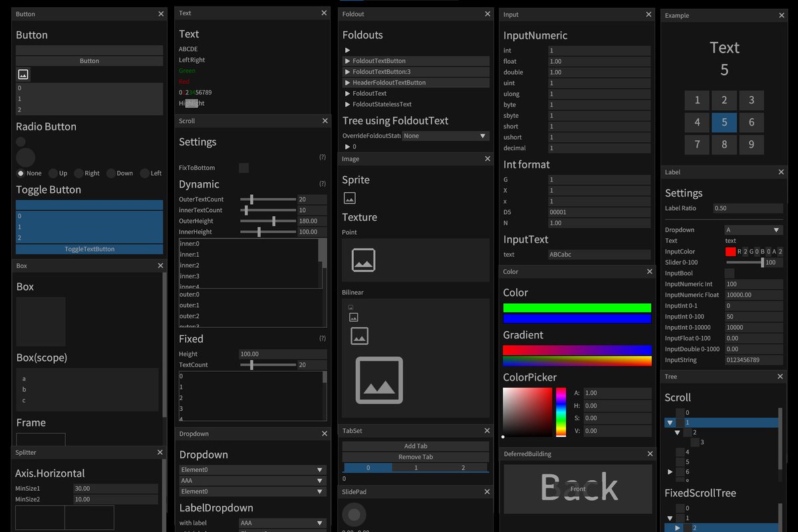
Task: Expand the FoldoutTextButton:3 foldout
Action: coord(416,71)
